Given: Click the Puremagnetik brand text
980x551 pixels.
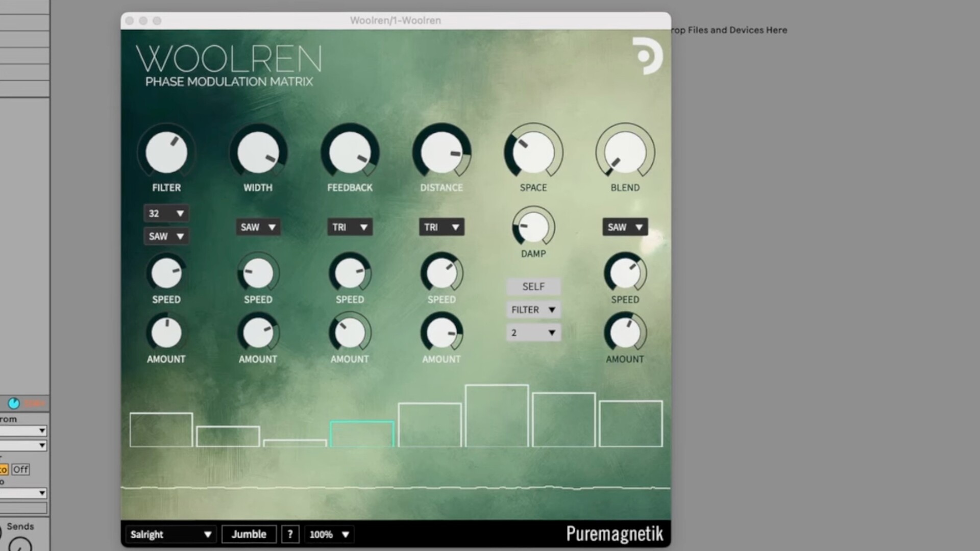Looking at the screenshot, I should (x=615, y=534).
